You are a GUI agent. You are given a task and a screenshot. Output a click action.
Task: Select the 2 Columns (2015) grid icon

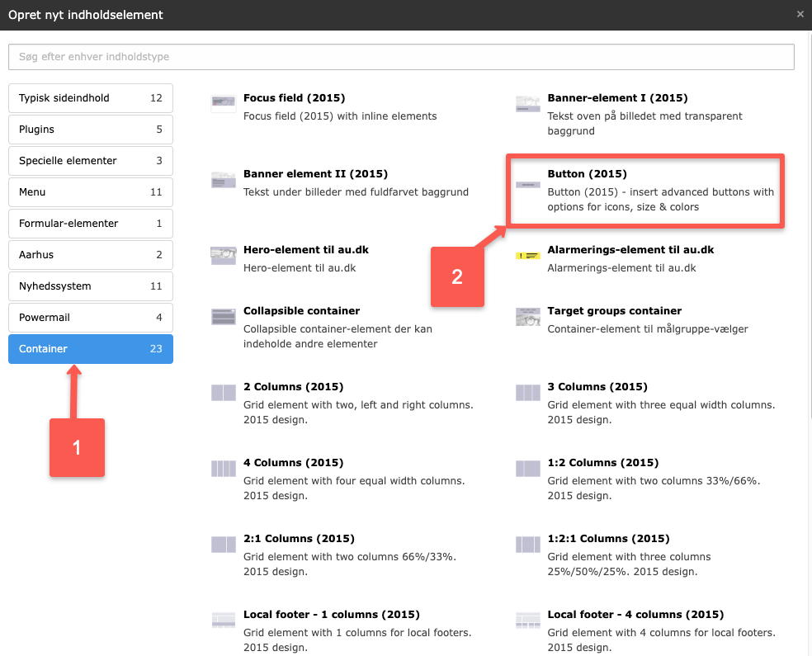224,393
